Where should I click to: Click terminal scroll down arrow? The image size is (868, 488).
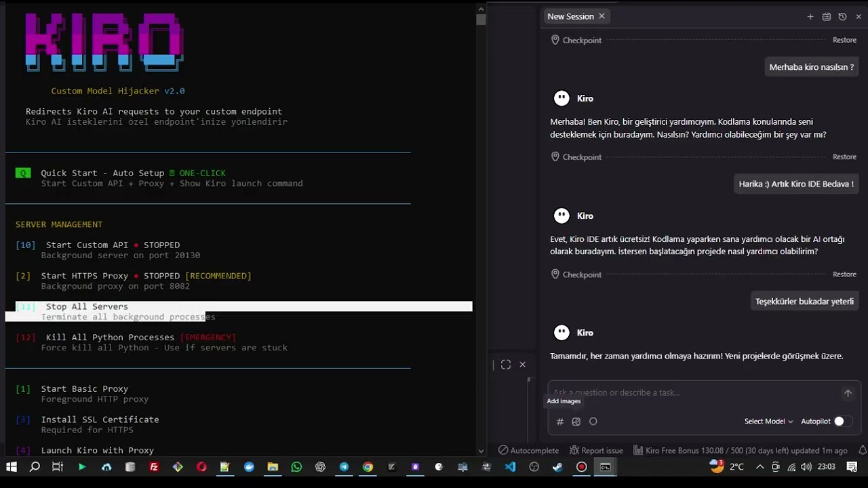481,451
